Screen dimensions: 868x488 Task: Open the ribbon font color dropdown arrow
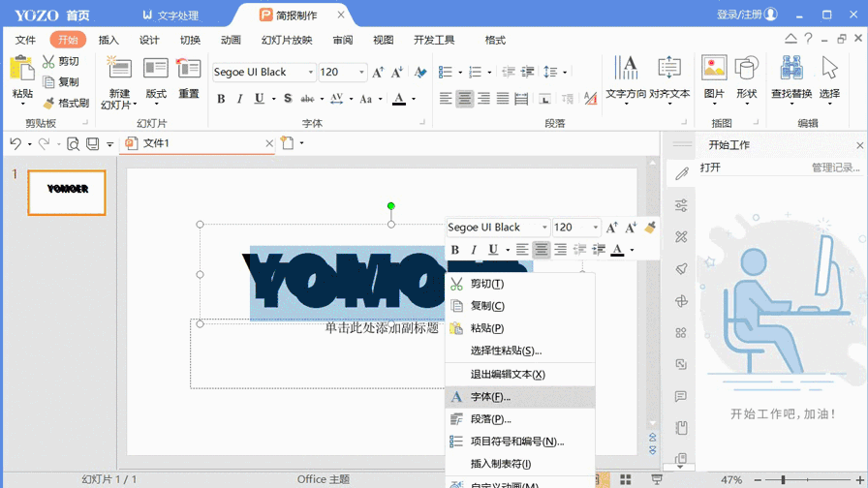[x=414, y=99]
